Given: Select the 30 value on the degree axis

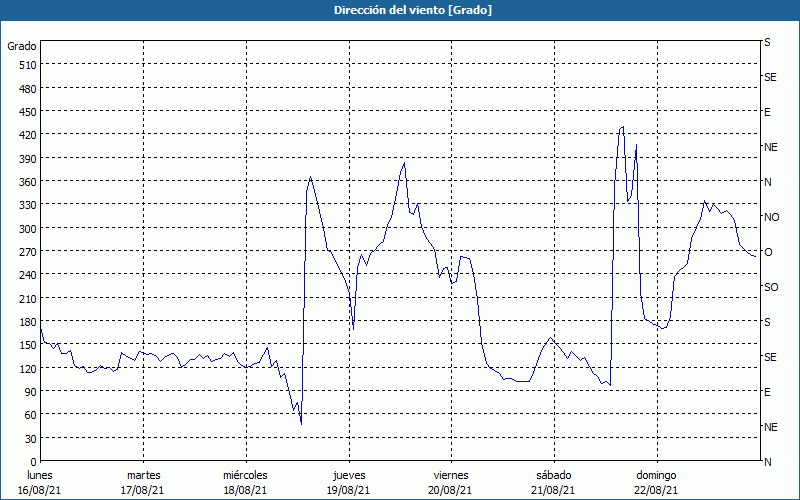Looking at the screenshot, I should 31,439.
